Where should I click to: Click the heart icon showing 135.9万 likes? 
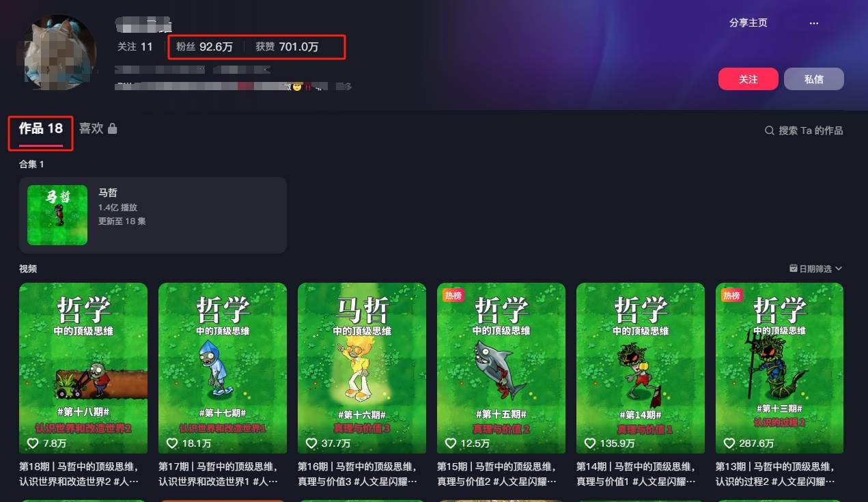coord(589,443)
